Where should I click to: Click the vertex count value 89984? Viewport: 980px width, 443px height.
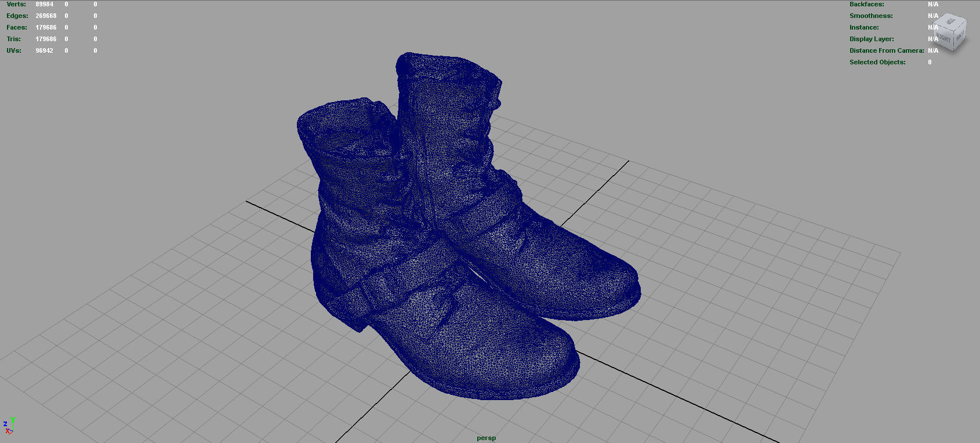(x=44, y=4)
